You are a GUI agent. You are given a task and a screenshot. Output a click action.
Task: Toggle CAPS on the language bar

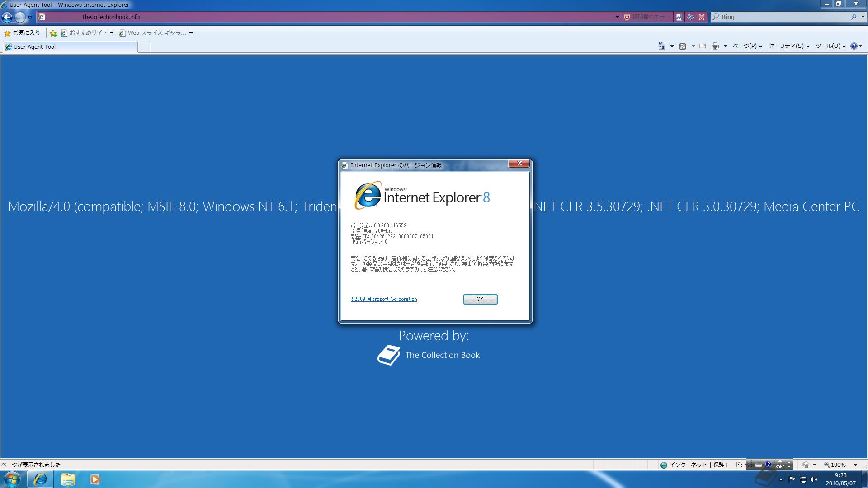tap(780, 462)
